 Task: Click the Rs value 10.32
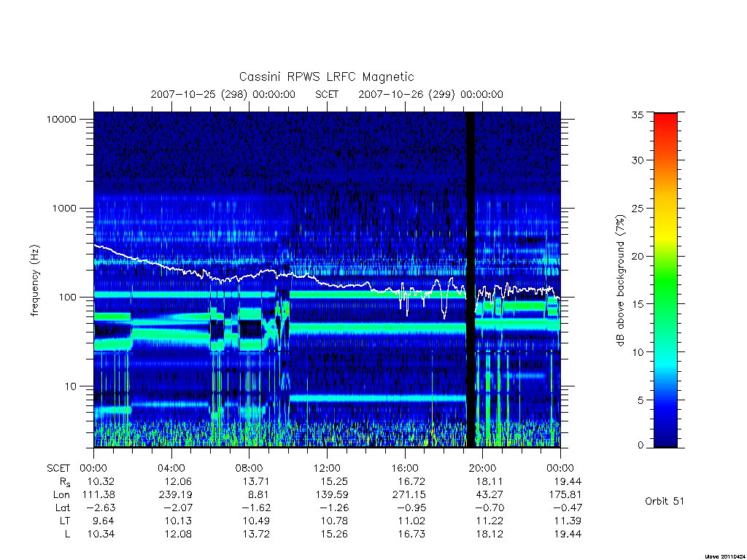point(101,481)
